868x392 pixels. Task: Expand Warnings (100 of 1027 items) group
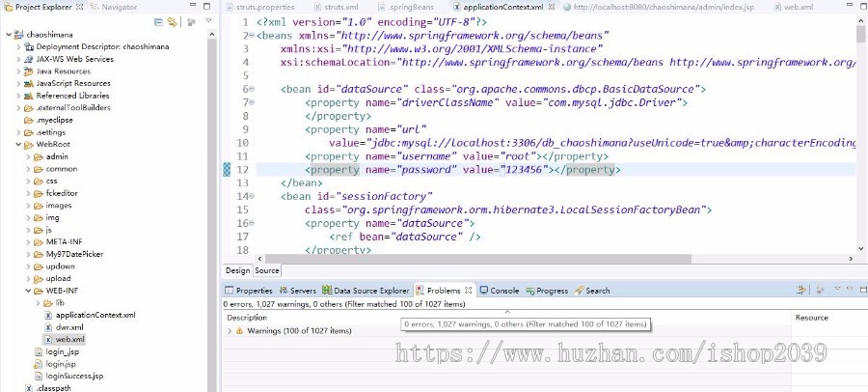(230, 331)
